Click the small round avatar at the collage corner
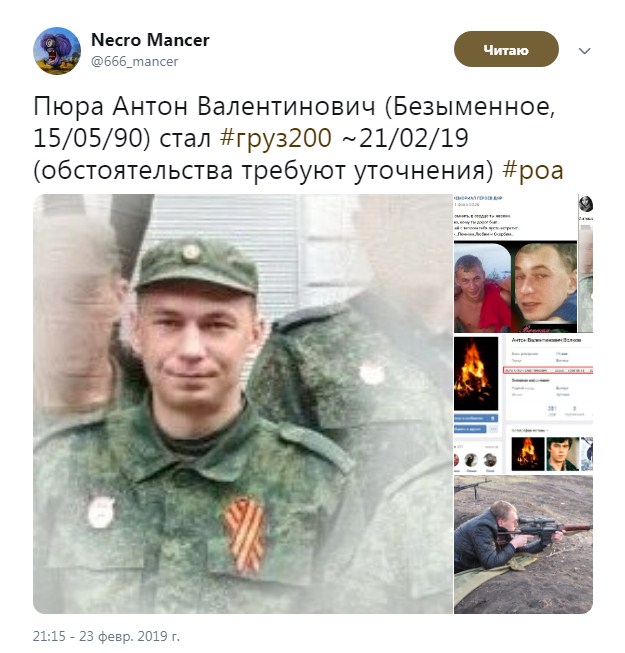Image resolution: width=625 pixels, height=653 pixels. tap(586, 204)
